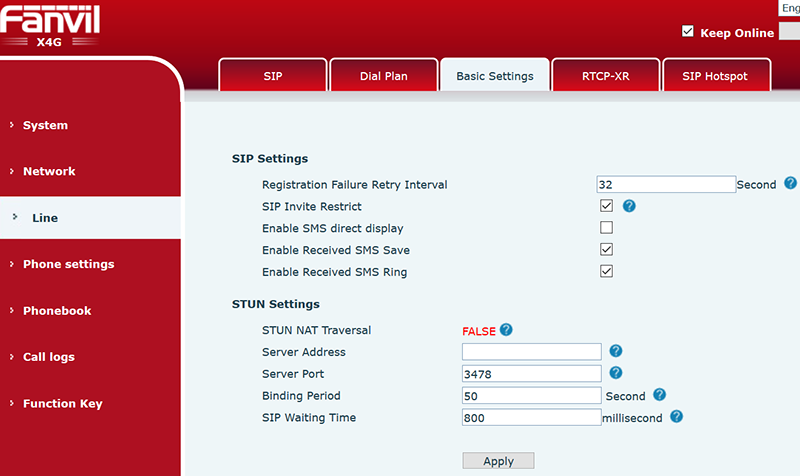Click the STUN Settings heading

pos(276,304)
